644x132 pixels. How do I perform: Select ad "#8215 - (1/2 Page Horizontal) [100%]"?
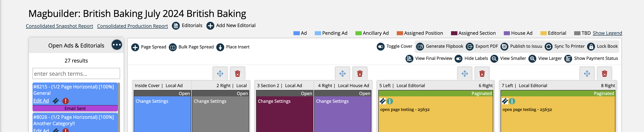73,87
